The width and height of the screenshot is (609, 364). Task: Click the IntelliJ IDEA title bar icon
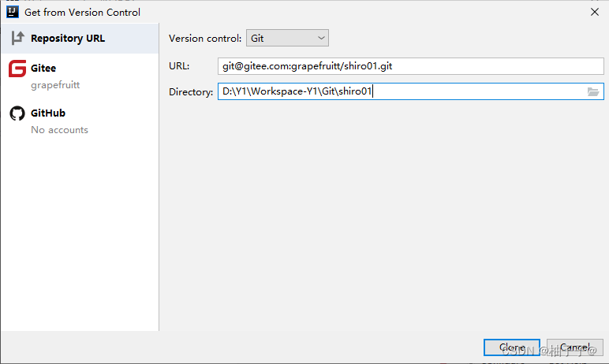point(13,12)
